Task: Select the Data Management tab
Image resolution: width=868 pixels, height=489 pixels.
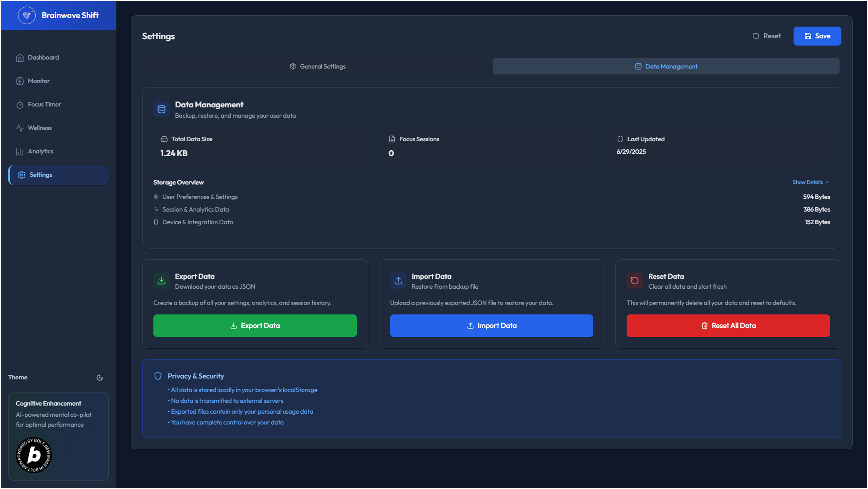Action: point(666,67)
